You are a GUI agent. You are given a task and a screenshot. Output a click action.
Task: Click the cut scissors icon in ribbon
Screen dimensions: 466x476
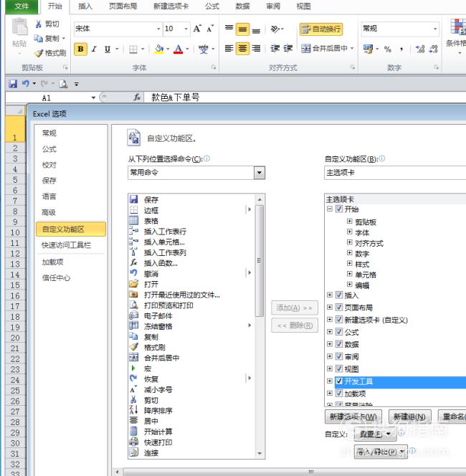(39, 24)
